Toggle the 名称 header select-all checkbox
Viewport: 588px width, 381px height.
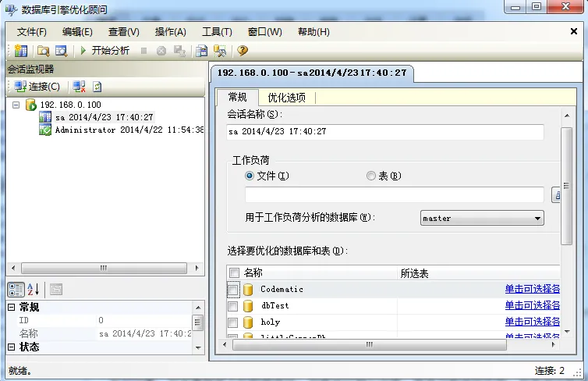pos(234,273)
